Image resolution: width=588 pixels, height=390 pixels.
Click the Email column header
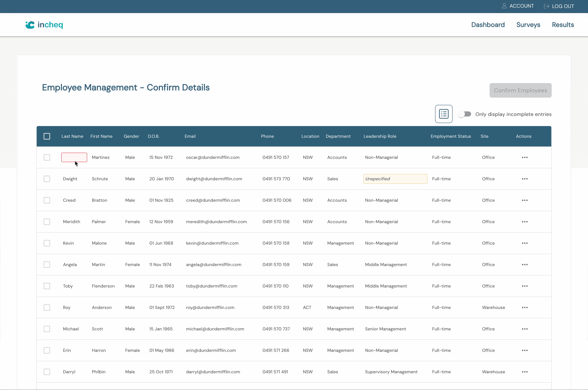190,136
